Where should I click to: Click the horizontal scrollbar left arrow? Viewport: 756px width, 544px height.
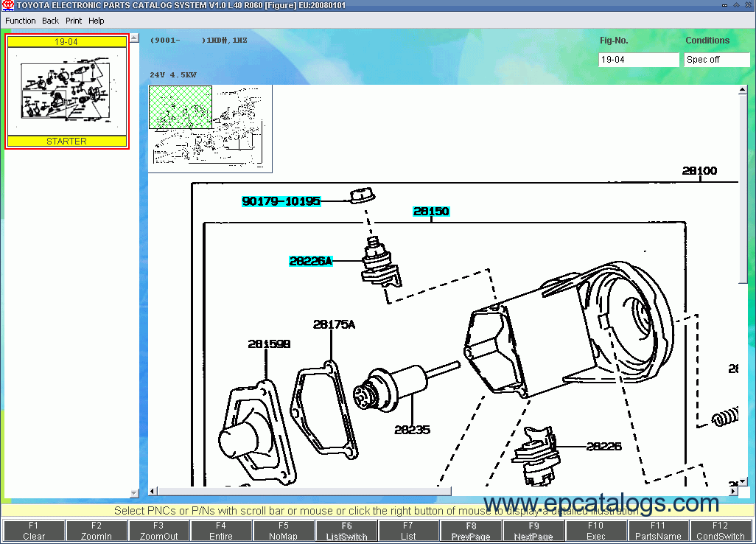[x=153, y=492]
